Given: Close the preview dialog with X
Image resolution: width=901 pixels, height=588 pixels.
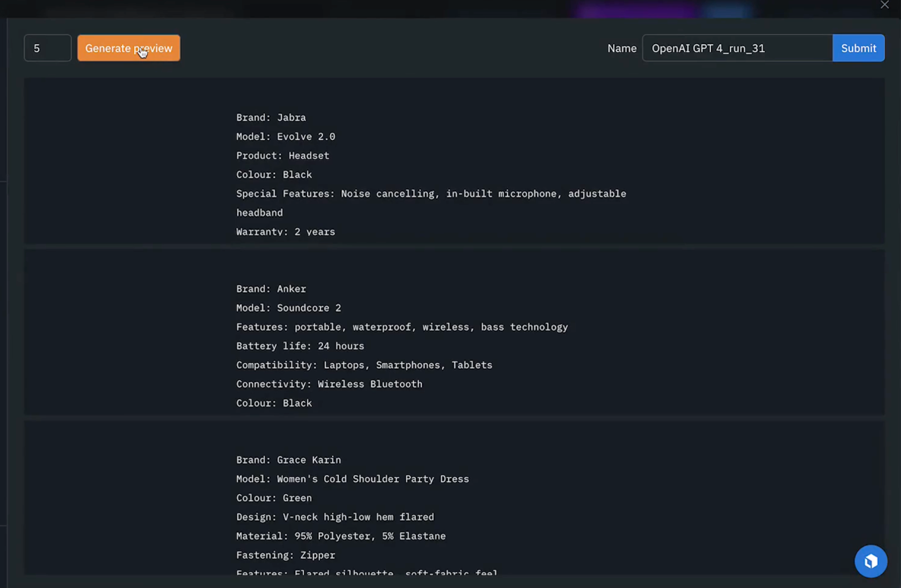Looking at the screenshot, I should point(884,5).
